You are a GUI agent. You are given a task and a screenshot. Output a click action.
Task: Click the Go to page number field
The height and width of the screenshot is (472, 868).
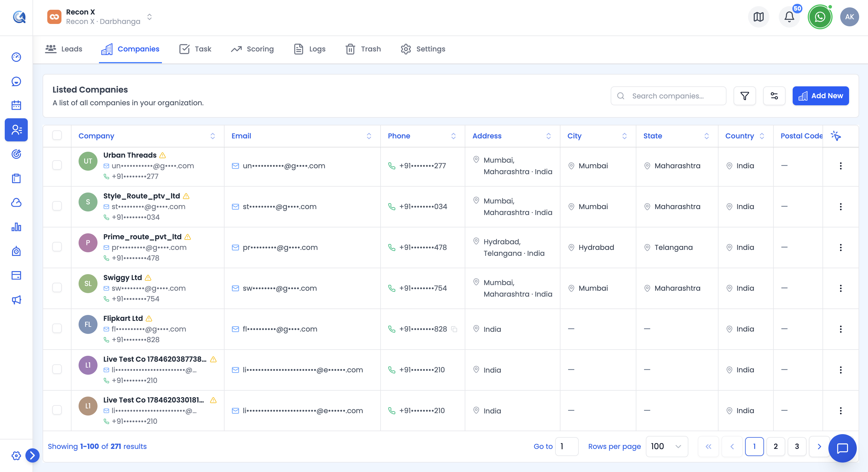click(x=567, y=447)
